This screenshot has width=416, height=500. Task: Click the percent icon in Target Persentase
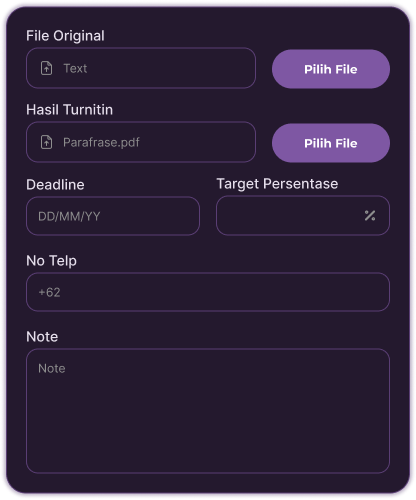[x=370, y=216]
